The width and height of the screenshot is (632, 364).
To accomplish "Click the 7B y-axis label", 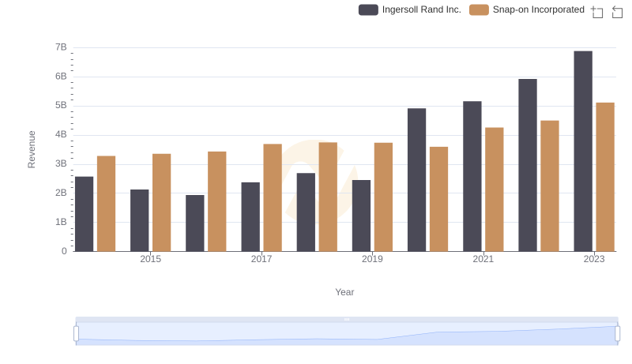I will tap(61, 47).
